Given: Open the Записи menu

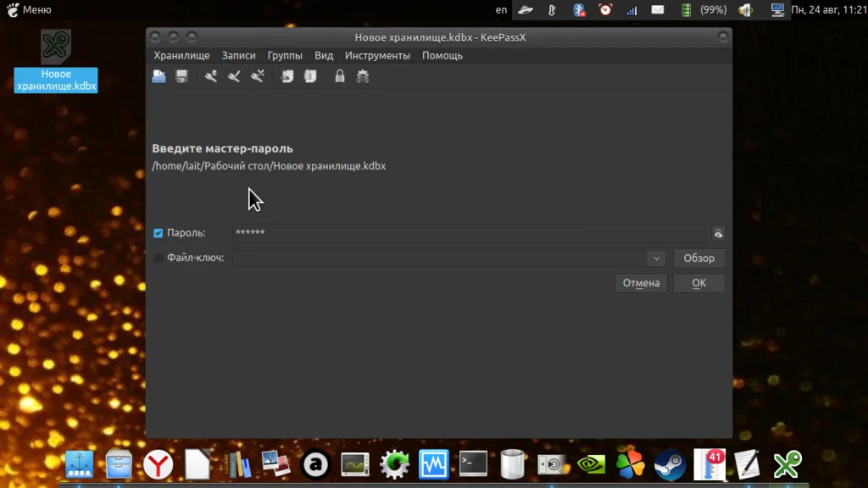Looking at the screenshot, I should click(238, 55).
